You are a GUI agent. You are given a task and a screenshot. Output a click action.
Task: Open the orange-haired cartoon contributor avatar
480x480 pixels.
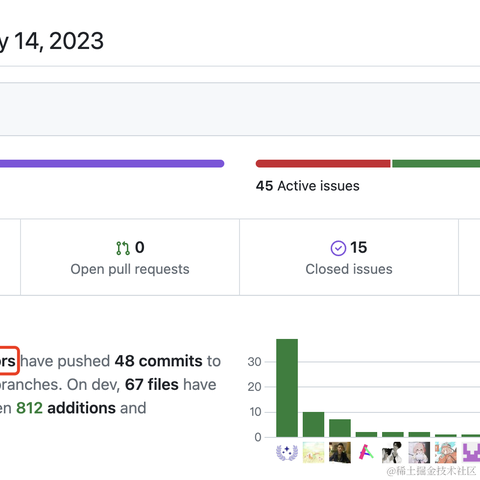coord(446,452)
